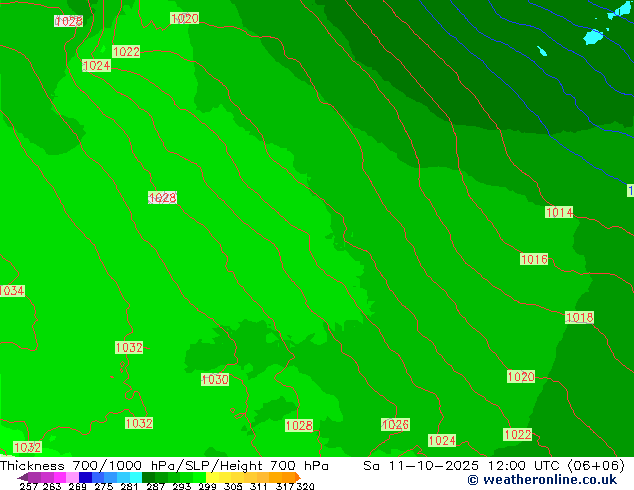Viewport: 634px width, 490px height.
Task: Pick the darkest green legend swatch
Action: (148, 477)
